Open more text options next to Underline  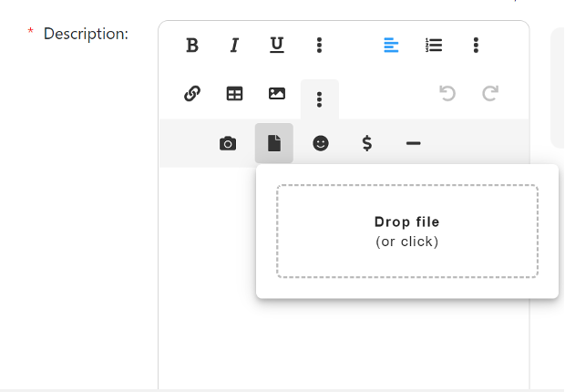[319, 46]
